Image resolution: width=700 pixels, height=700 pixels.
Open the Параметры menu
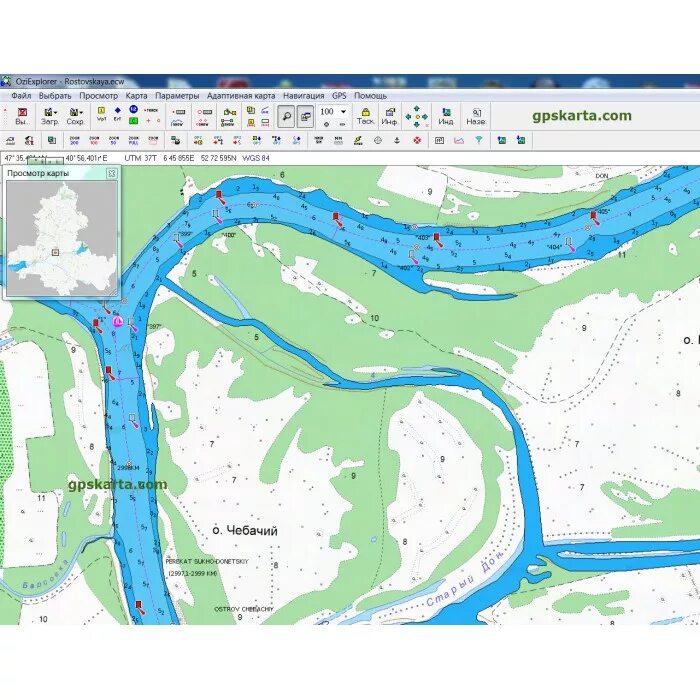tap(177, 96)
